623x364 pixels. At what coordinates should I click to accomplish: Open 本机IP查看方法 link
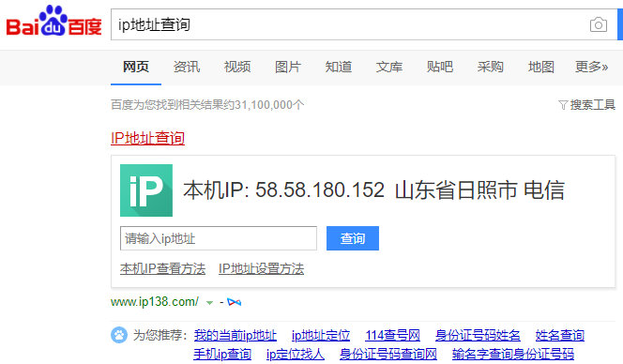(x=163, y=269)
